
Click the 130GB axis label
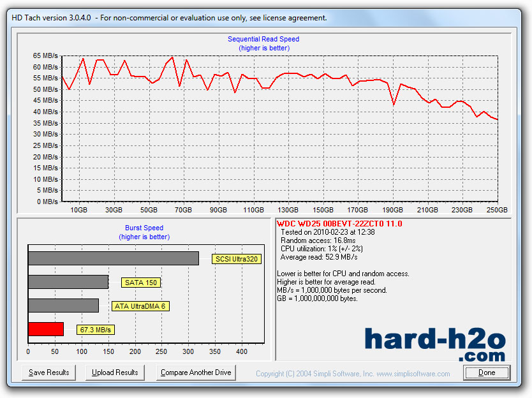pos(288,210)
